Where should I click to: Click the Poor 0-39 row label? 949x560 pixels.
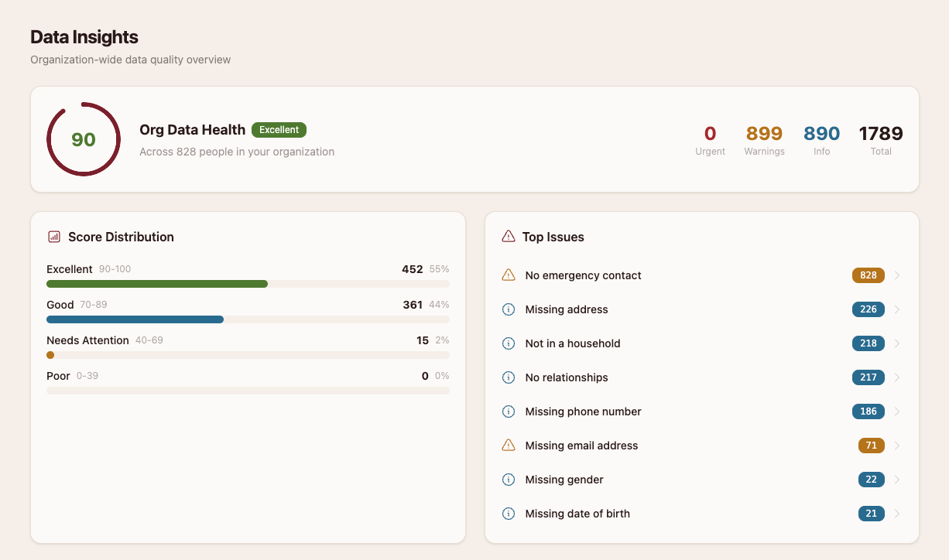(72, 376)
